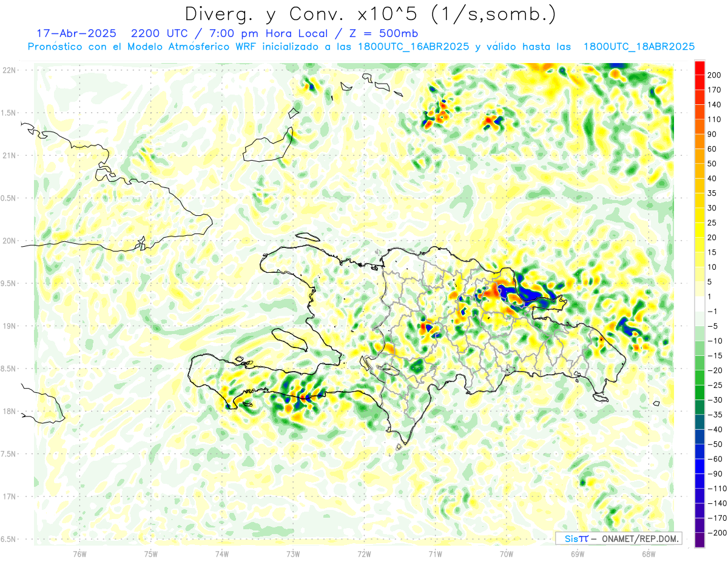728x562 pixels.
Task: Click the '76W' longitude label
Action: click(x=79, y=554)
